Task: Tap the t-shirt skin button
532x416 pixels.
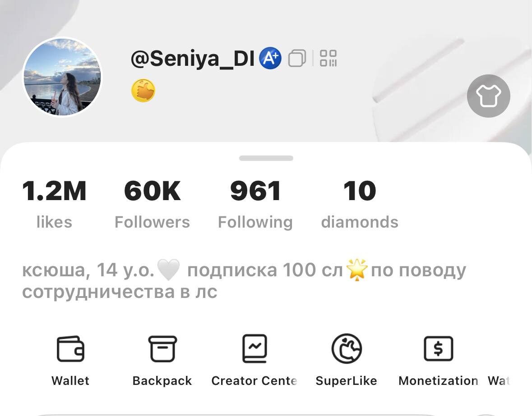Action: [x=488, y=96]
